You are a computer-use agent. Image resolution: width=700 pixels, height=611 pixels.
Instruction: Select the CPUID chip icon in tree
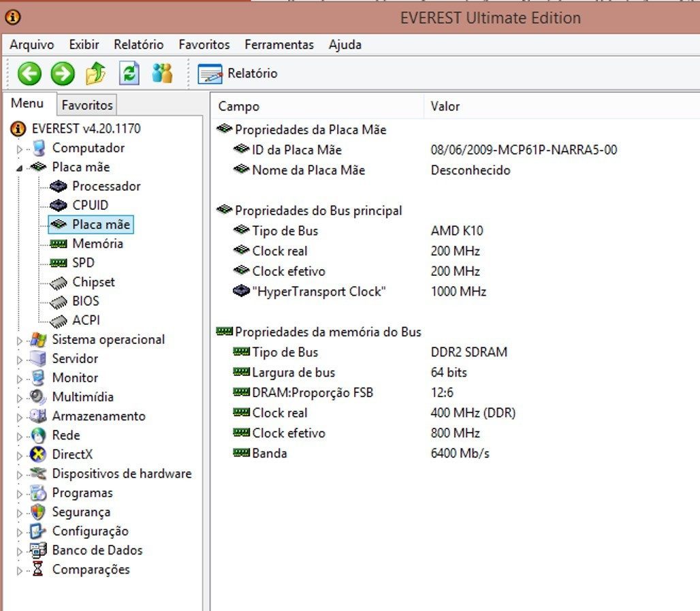pyautogui.click(x=59, y=205)
